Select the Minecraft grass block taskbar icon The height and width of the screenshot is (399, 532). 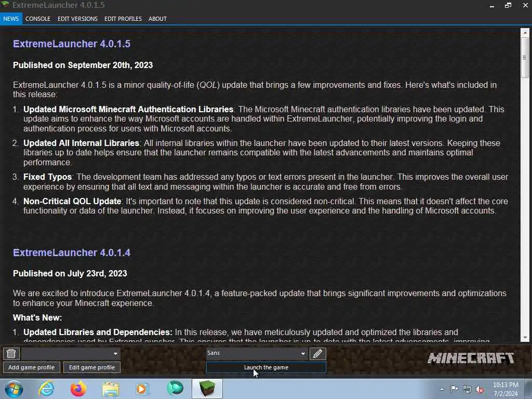click(207, 389)
